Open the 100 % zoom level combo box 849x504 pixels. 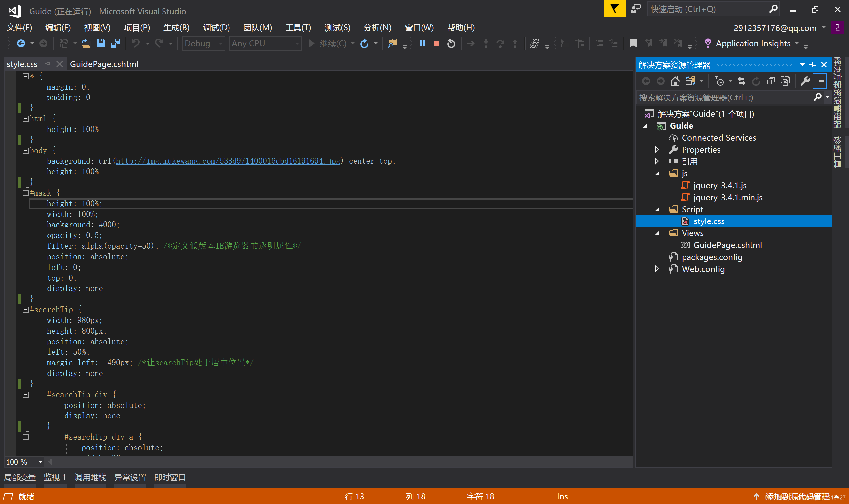coord(40,462)
